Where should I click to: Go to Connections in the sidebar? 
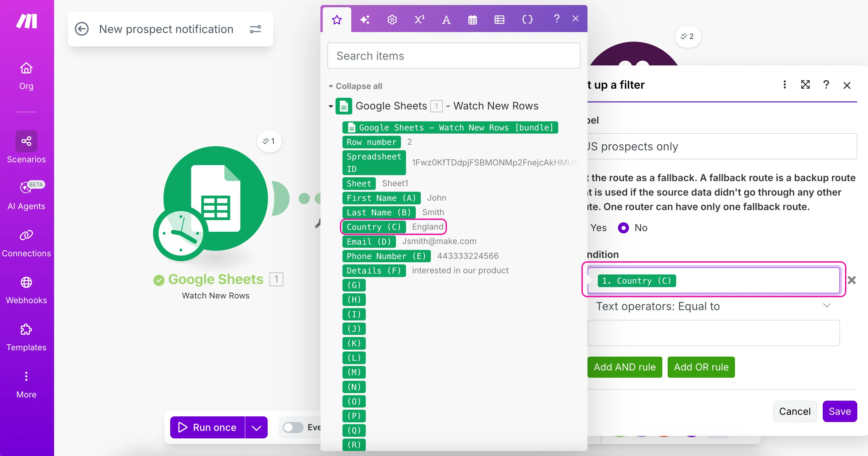(26, 243)
